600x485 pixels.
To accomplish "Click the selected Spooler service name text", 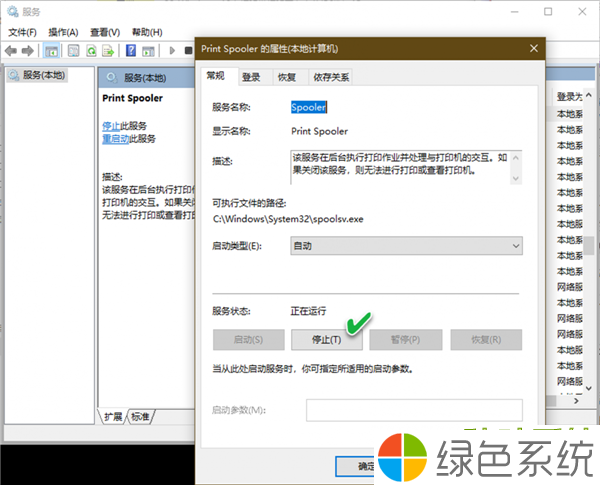I will 308,107.
